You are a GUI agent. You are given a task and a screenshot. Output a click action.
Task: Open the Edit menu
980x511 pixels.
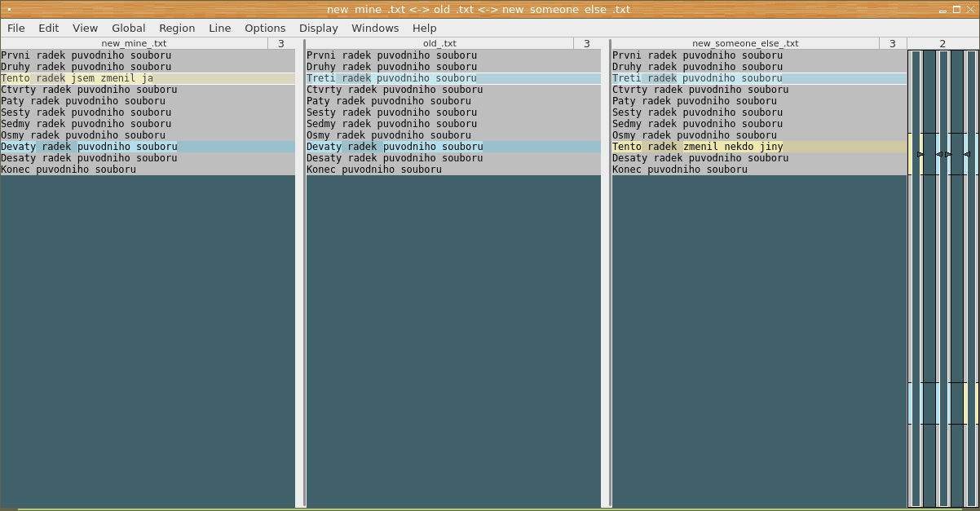[49, 28]
